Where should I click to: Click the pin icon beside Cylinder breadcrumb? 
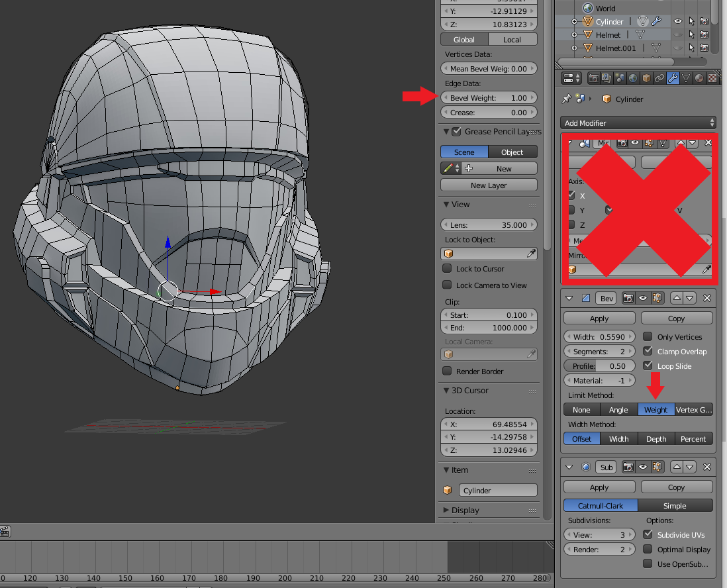(567, 99)
